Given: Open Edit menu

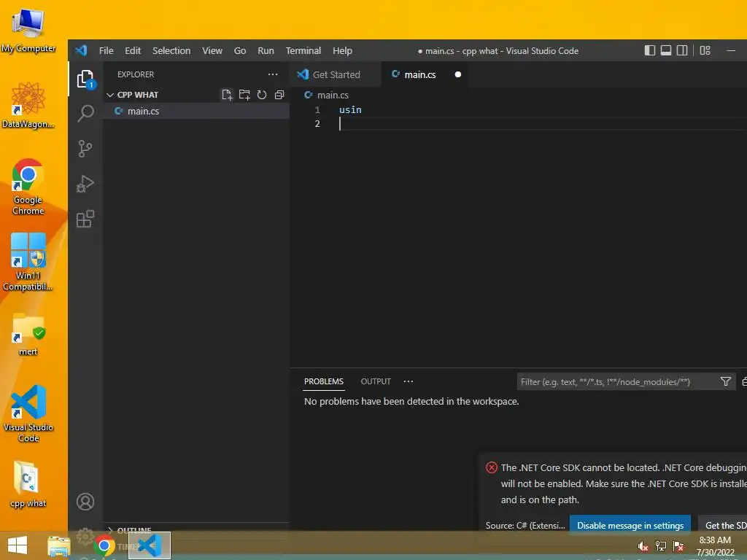Looking at the screenshot, I should click(x=133, y=50).
